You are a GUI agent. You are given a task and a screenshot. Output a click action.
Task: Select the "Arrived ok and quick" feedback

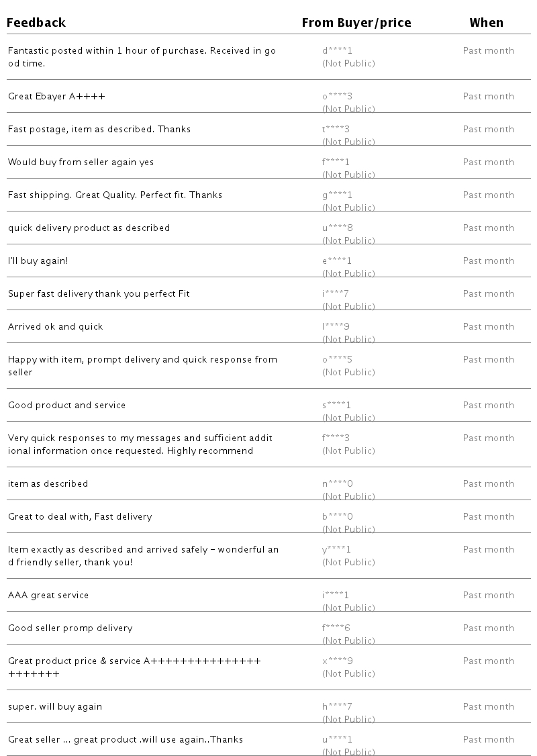56,326
